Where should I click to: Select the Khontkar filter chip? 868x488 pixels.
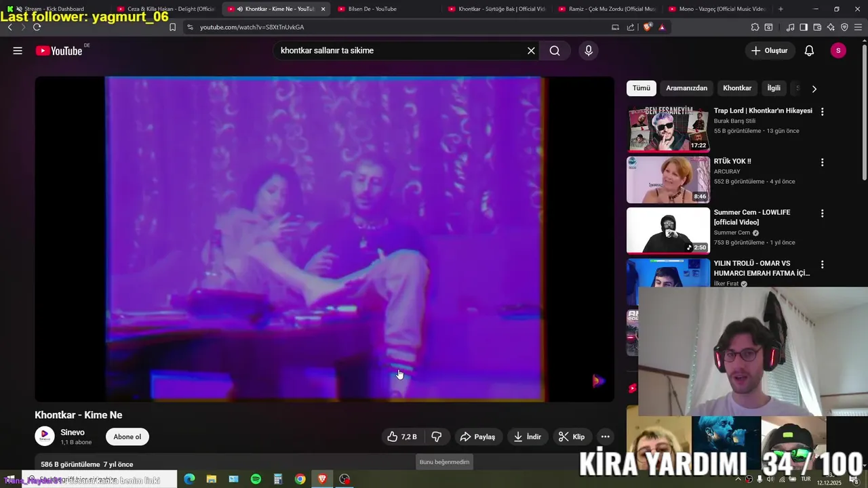(x=737, y=88)
